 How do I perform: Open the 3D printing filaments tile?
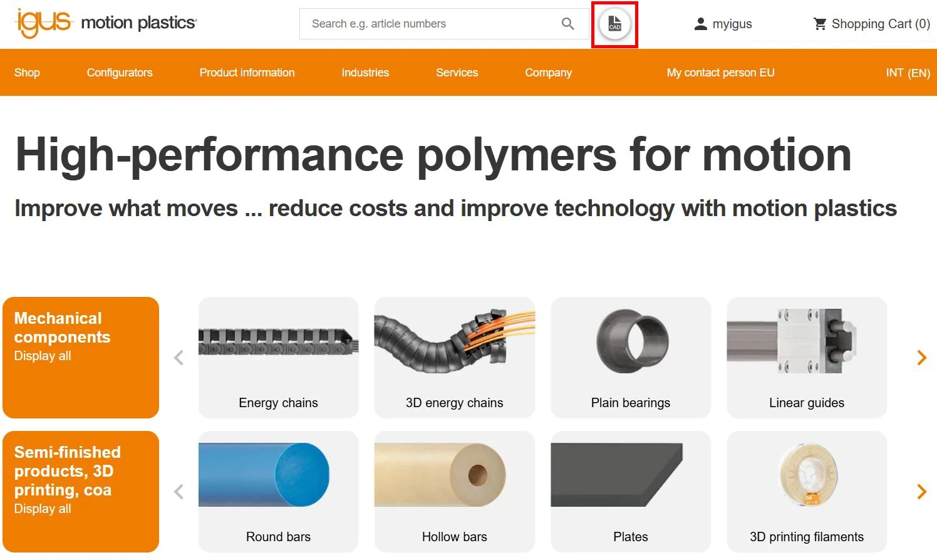point(807,492)
